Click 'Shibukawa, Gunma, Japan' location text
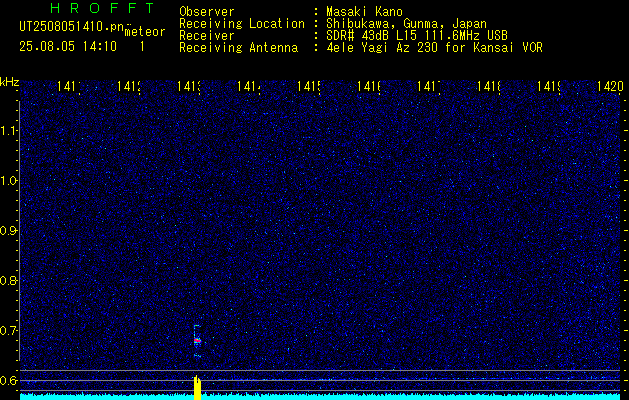This screenshot has height=400, width=629. [406, 24]
